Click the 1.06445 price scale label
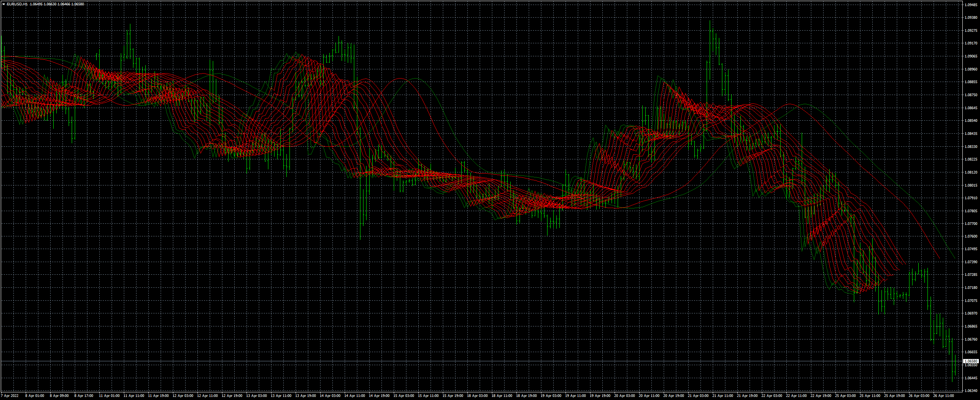 point(971,378)
